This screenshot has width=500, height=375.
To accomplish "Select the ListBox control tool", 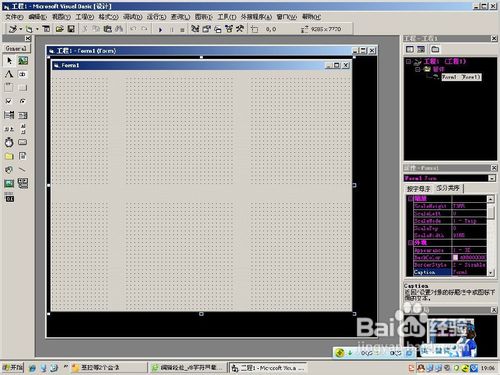I will click(x=23, y=115).
